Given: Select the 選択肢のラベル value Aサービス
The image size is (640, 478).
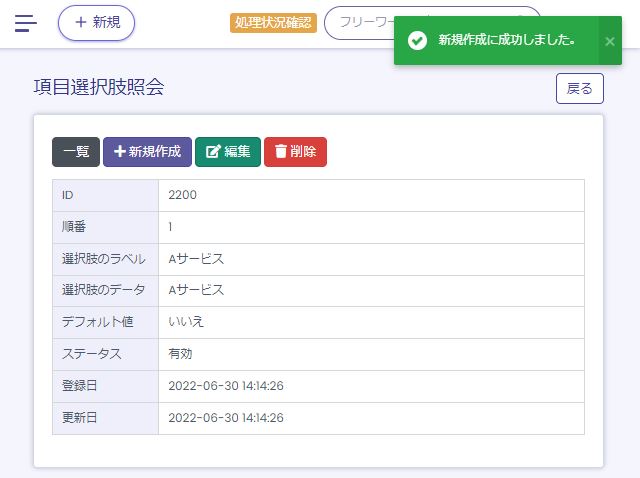Looking at the screenshot, I should pos(196,259).
